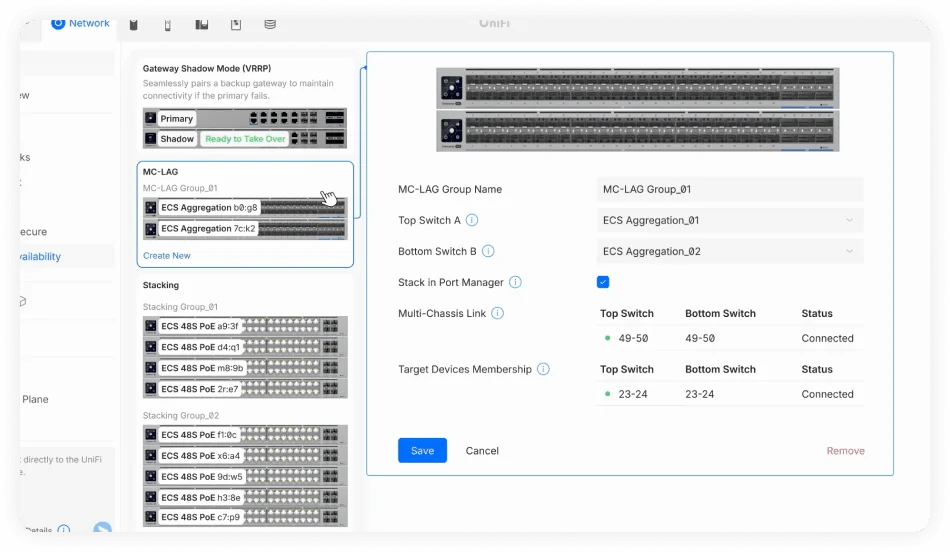This screenshot has height=552, width=950.
Task: Click Create New under MC-LAG
Action: (x=167, y=256)
